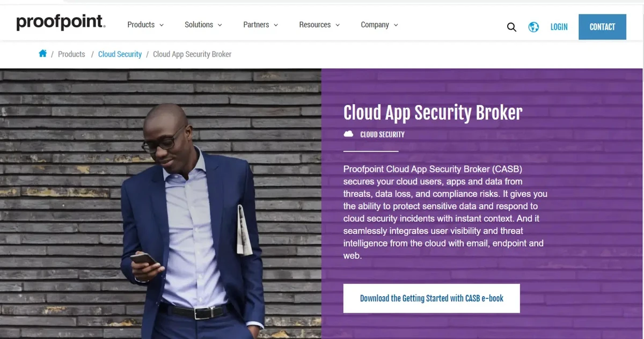
Task: Click the LOGIN link
Action: tap(559, 27)
